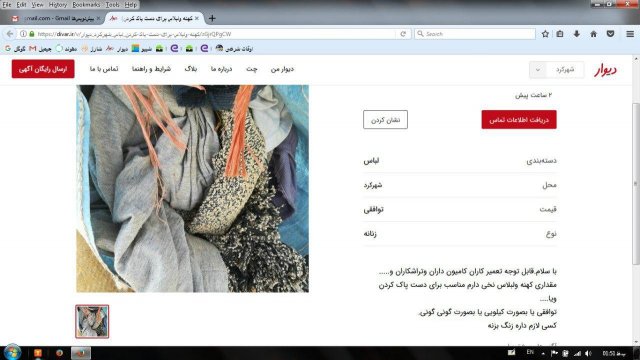Click the Action Center flag tray icon
The height and width of the screenshot is (360, 640).
554,353
